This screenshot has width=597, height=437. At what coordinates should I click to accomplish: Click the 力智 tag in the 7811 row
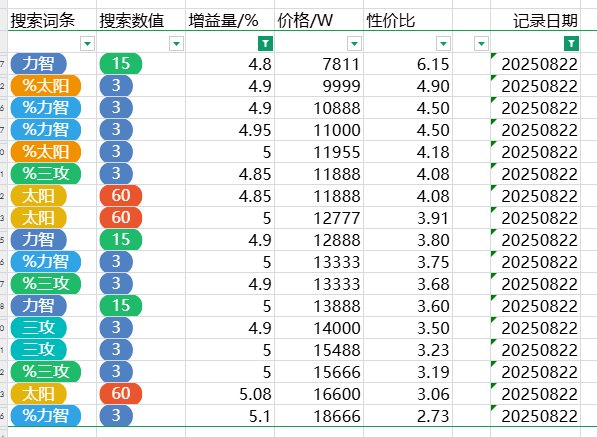pyautogui.click(x=38, y=64)
